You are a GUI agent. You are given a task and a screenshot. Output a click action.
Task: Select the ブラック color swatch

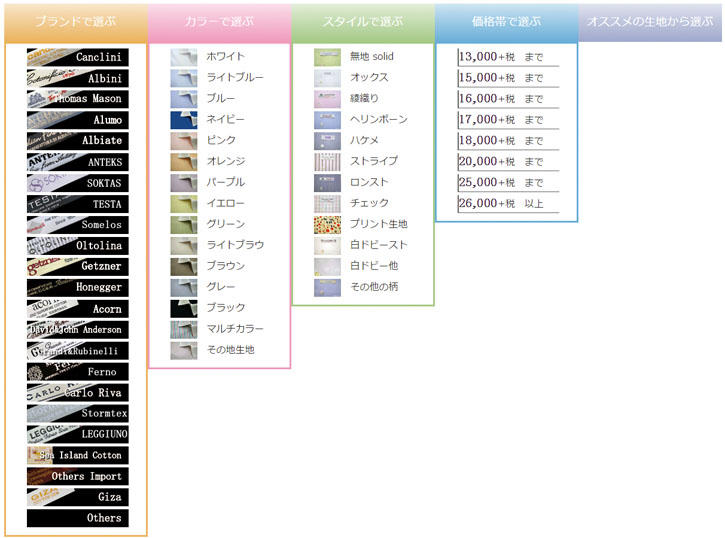(184, 308)
